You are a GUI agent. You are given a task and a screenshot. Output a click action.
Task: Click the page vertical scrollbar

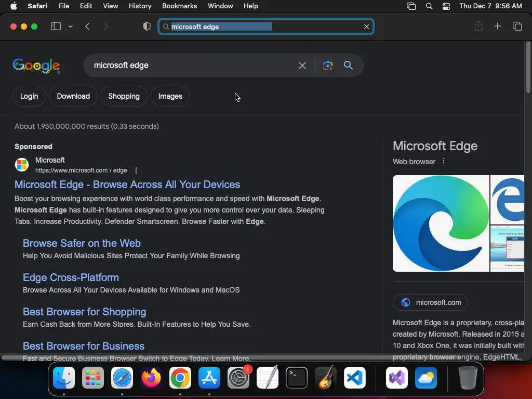coord(528,67)
